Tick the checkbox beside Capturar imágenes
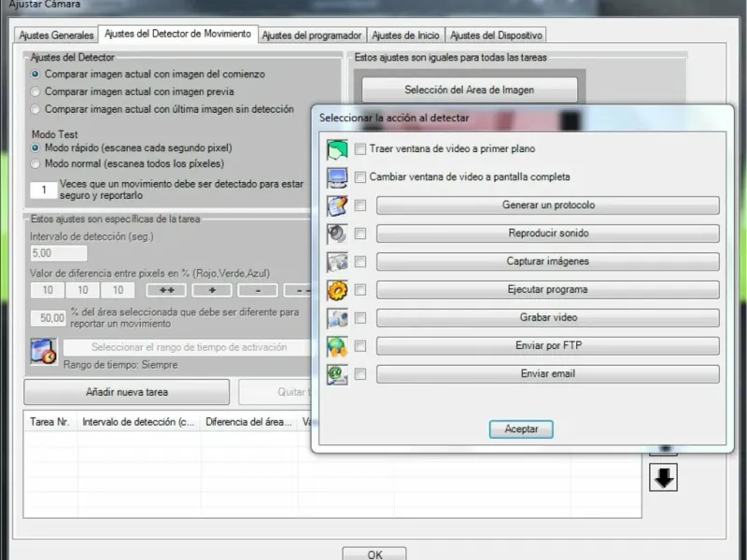 tap(360, 261)
